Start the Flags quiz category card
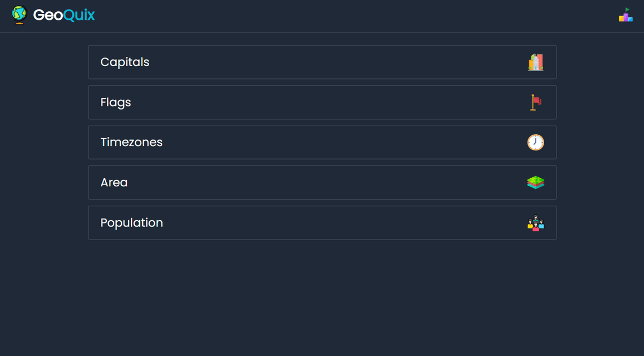This screenshot has height=356, width=644. pyautogui.click(x=322, y=102)
